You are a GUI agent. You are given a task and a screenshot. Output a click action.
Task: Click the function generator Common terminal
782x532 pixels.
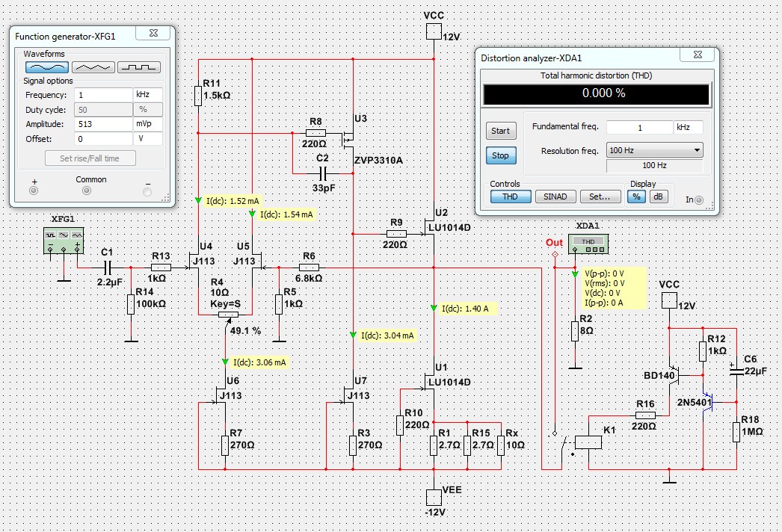(87, 191)
